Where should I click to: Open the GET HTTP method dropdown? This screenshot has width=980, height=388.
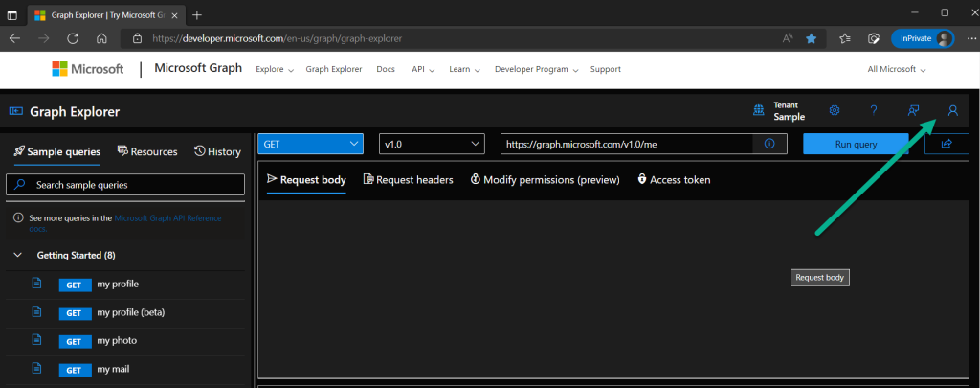tap(311, 144)
